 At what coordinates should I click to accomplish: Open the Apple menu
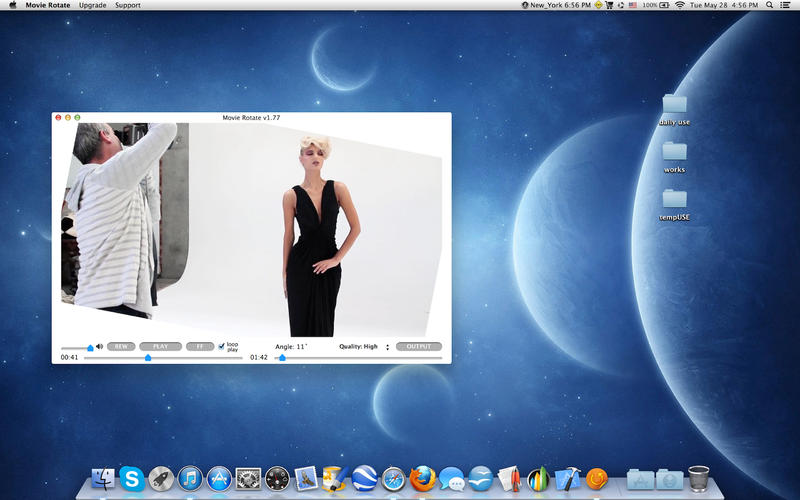click(13, 5)
